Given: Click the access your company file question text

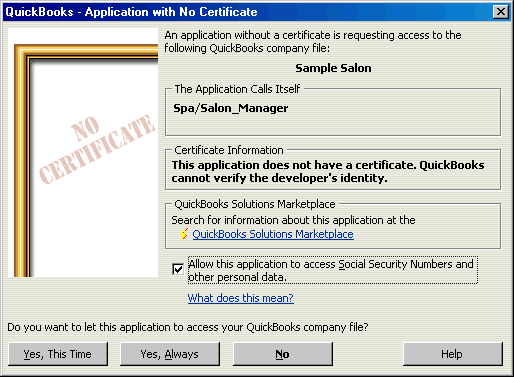Looking at the screenshot, I should point(188,327).
